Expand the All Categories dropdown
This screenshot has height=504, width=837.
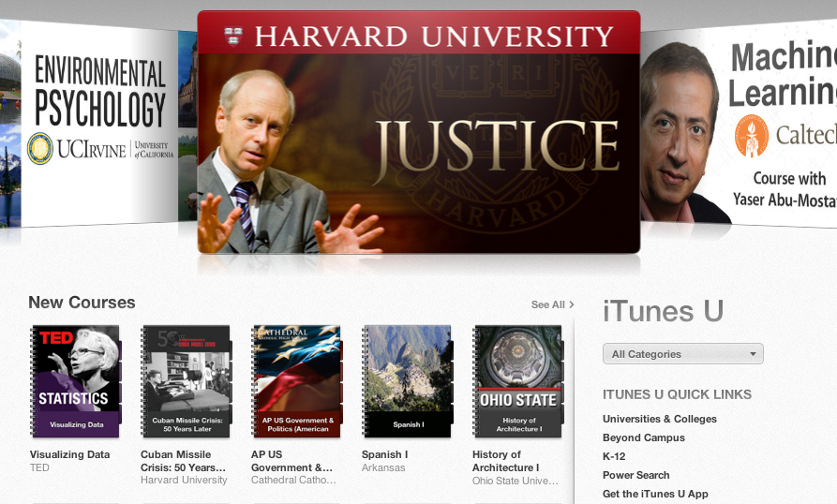coord(682,353)
